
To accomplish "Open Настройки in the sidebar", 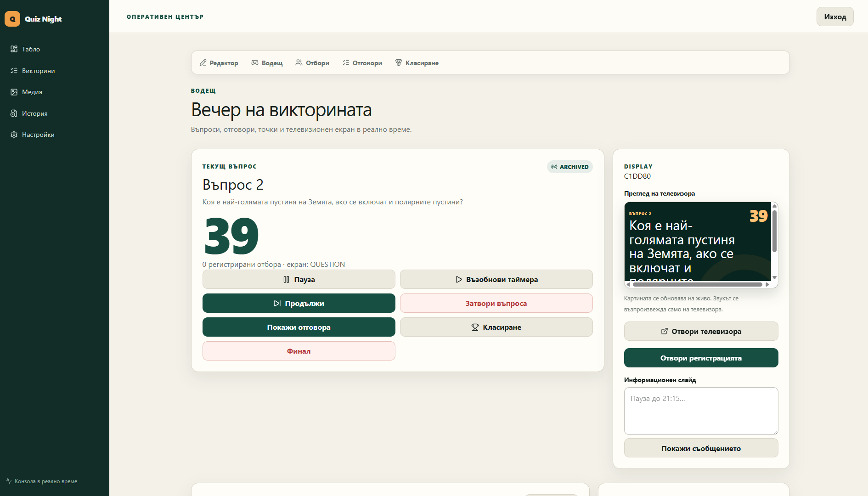I will coord(55,135).
